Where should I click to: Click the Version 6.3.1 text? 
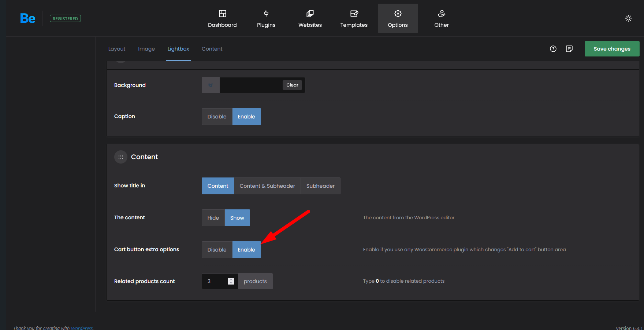click(x=629, y=328)
